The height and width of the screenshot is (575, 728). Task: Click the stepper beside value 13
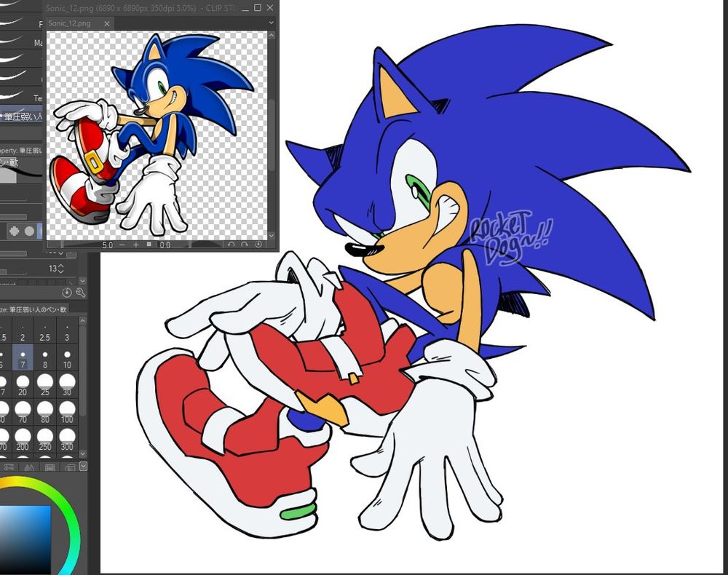click(60, 269)
